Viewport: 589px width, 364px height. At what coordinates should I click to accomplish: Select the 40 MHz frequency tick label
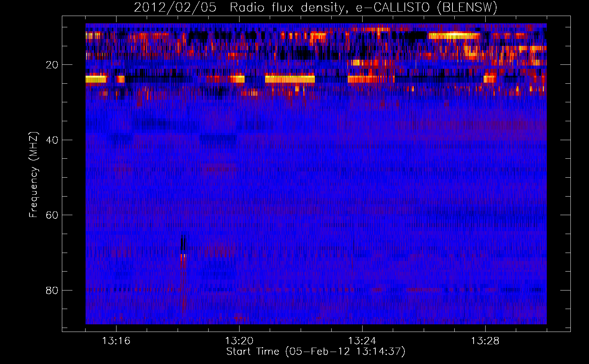[52, 140]
